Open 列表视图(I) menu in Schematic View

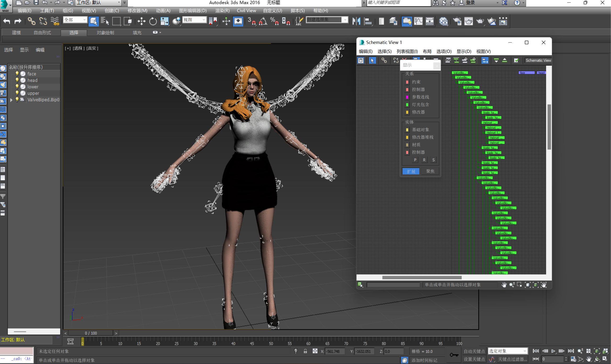pos(407,51)
